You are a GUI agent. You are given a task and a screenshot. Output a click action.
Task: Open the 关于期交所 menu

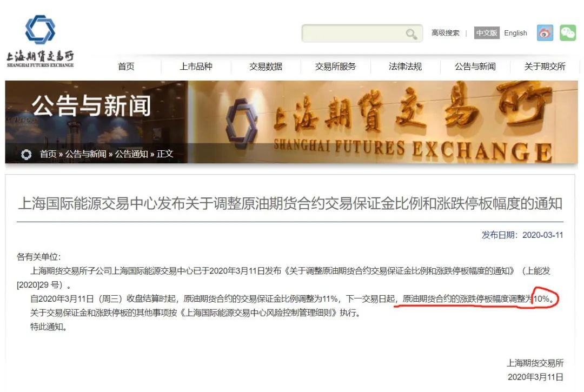[545, 67]
